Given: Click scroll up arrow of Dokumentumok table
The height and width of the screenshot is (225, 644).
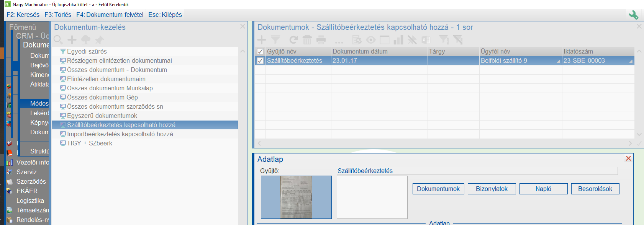Looking at the screenshot, I should [x=639, y=51].
